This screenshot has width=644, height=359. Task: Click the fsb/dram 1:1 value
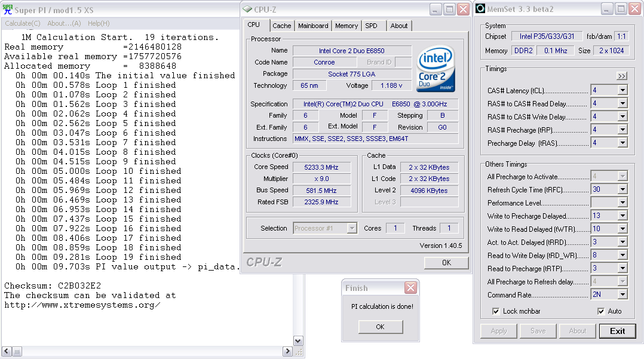(x=622, y=36)
